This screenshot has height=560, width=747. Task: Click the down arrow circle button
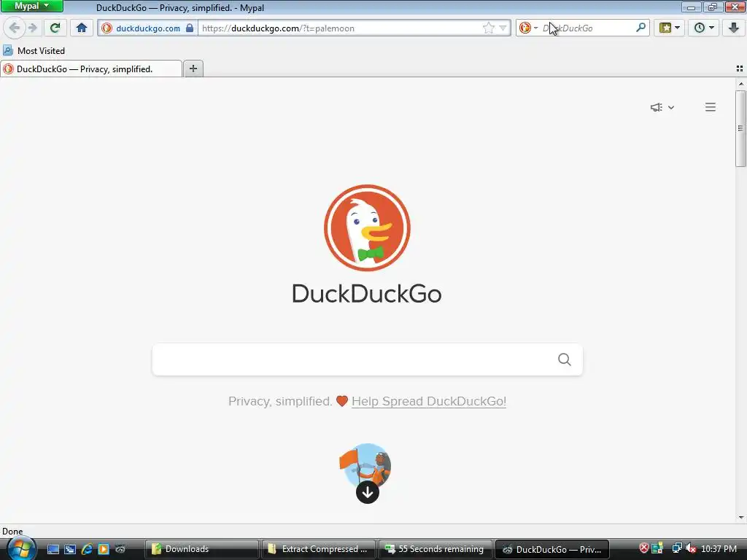368,492
